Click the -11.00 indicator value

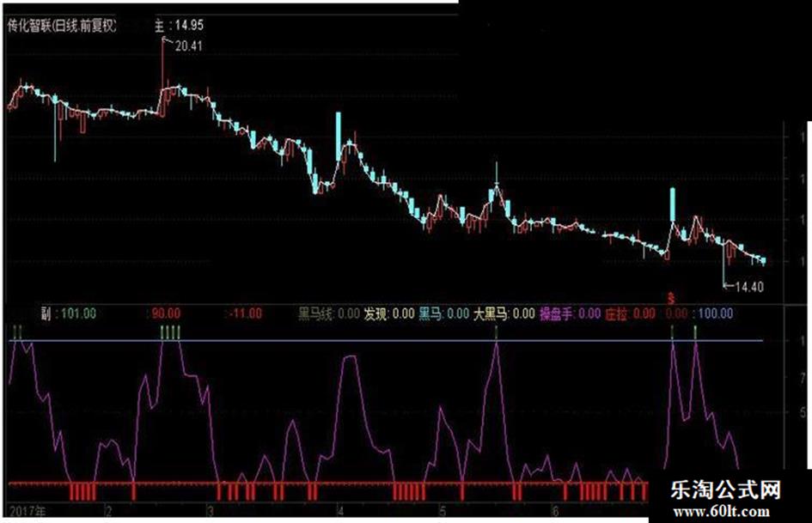[x=246, y=313]
